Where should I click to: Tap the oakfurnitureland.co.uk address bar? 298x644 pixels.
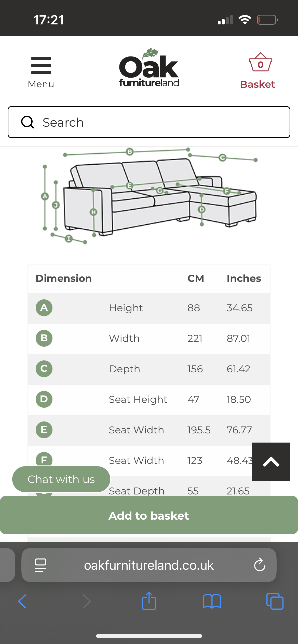pyautogui.click(x=149, y=565)
